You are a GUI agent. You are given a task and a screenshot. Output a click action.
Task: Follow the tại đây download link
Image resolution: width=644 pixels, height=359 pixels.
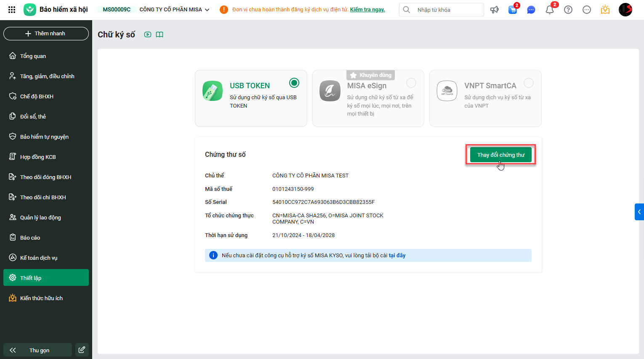tap(397, 255)
